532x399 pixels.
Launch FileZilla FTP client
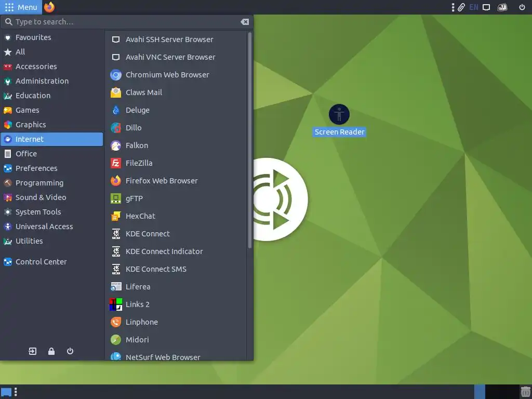[176, 163]
